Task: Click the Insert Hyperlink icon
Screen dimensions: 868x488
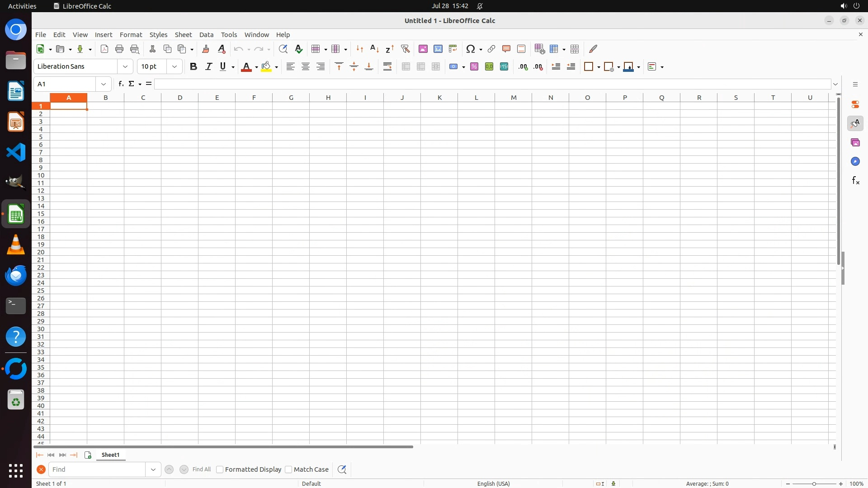Action: click(491, 49)
